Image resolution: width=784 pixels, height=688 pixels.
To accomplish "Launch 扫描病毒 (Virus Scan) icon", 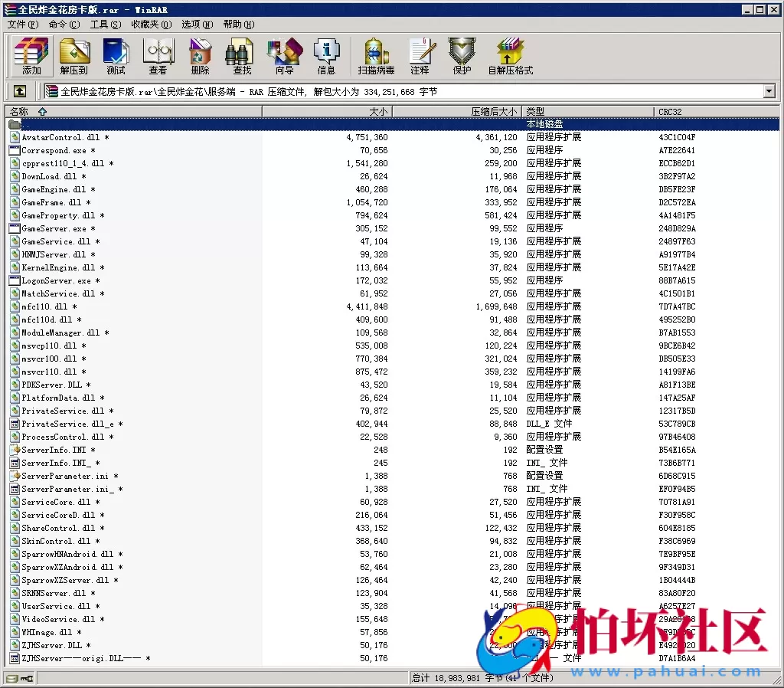I will pyautogui.click(x=374, y=55).
